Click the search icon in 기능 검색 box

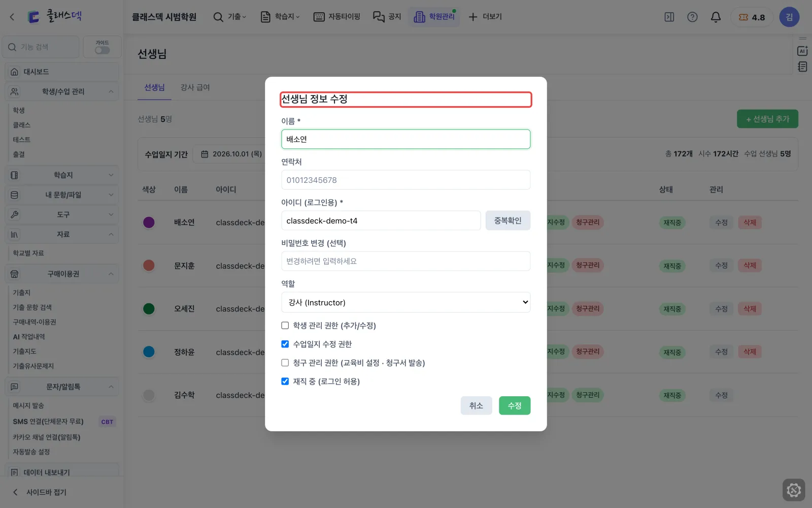click(x=12, y=47)
